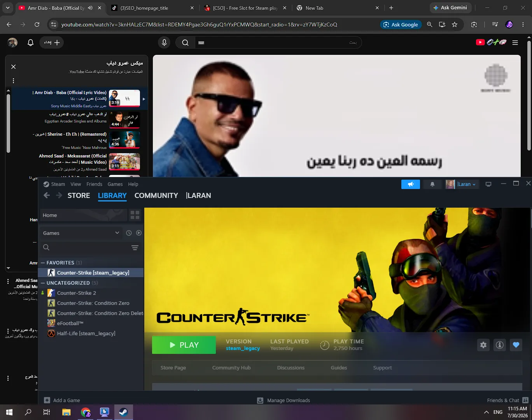Image resolution: width=532 pixels, height=420 pixels.
Task: Toggle Counter-Strike favorite heart
Action: [x=516, y=345]
